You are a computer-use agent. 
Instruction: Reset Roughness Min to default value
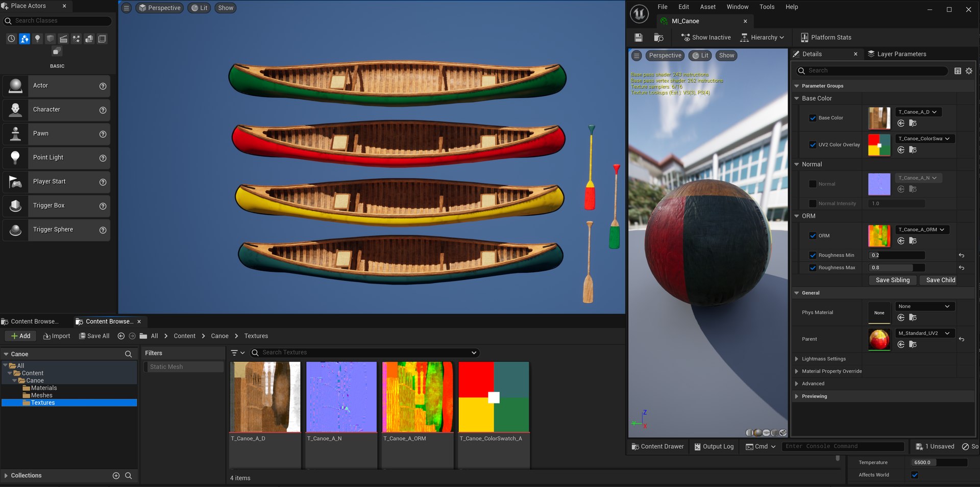[x=961, y=255]
